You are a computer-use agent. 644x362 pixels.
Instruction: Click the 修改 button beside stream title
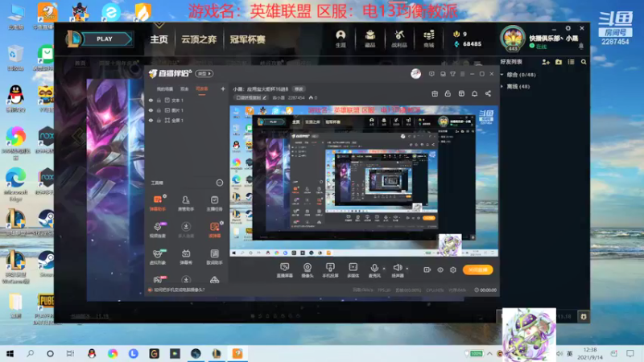tap(299, 89)
